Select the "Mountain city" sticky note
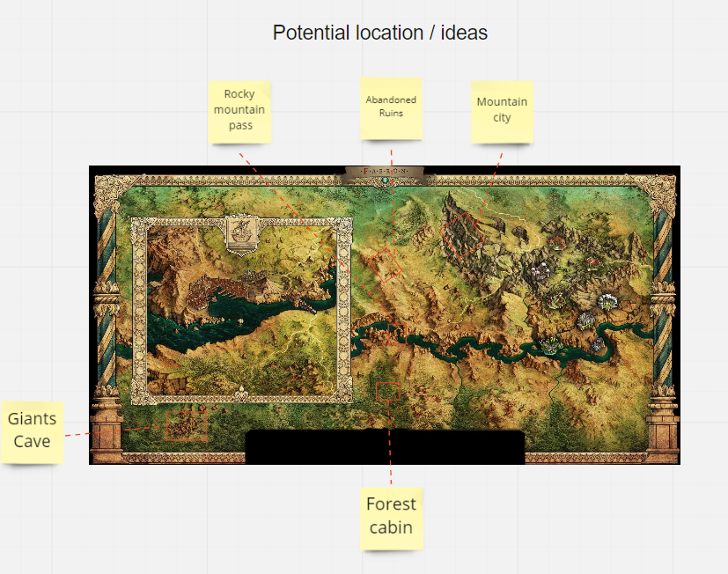Viewport: 728px width, 574px height. coord(502,110)
